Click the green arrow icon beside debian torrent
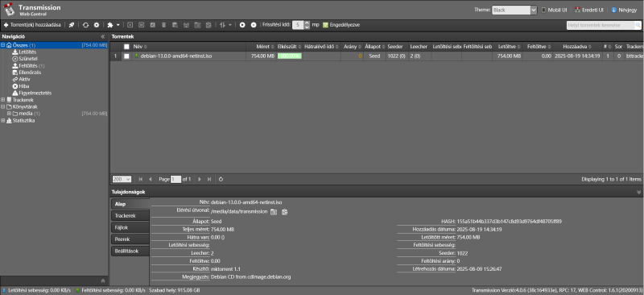This screenshot has height=295, width=644. pyautogui.click(x=136, y=56)
